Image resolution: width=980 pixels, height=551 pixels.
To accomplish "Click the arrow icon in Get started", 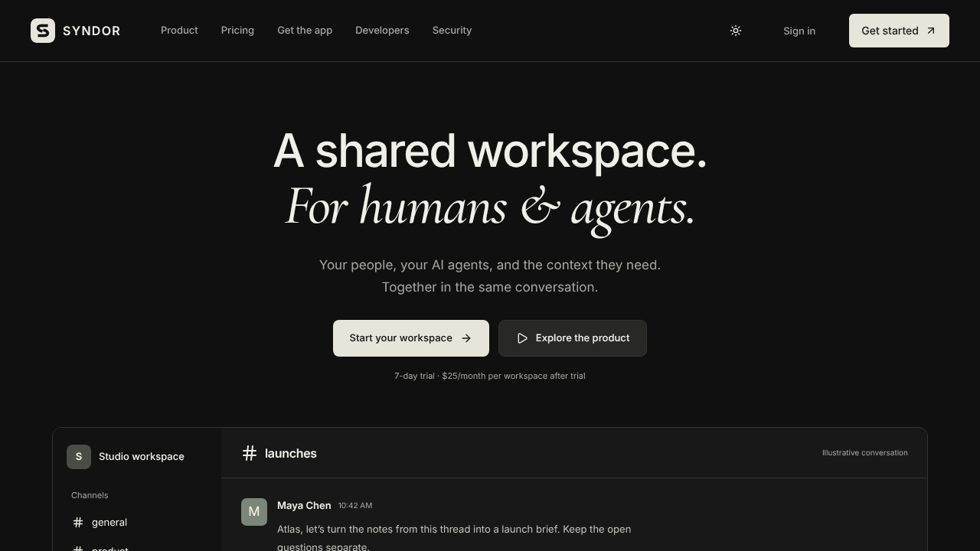I will (x=931, y=31).
